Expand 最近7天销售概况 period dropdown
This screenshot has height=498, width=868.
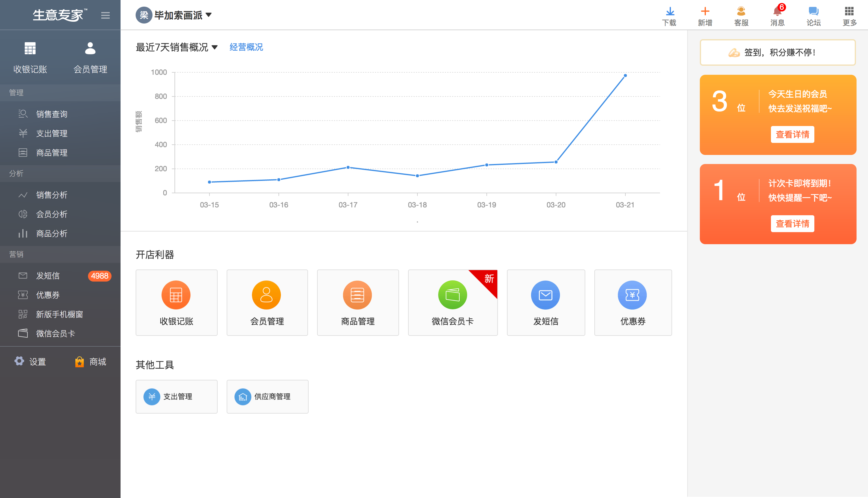pyautogui.click(x=215, y=48)
